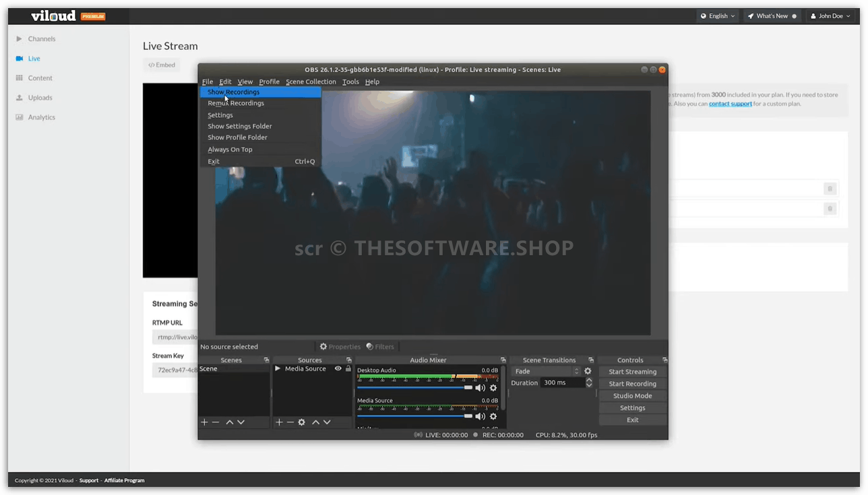
Task: Mute Desktop Audio with the speaker icon
Action: click(480, 388)
